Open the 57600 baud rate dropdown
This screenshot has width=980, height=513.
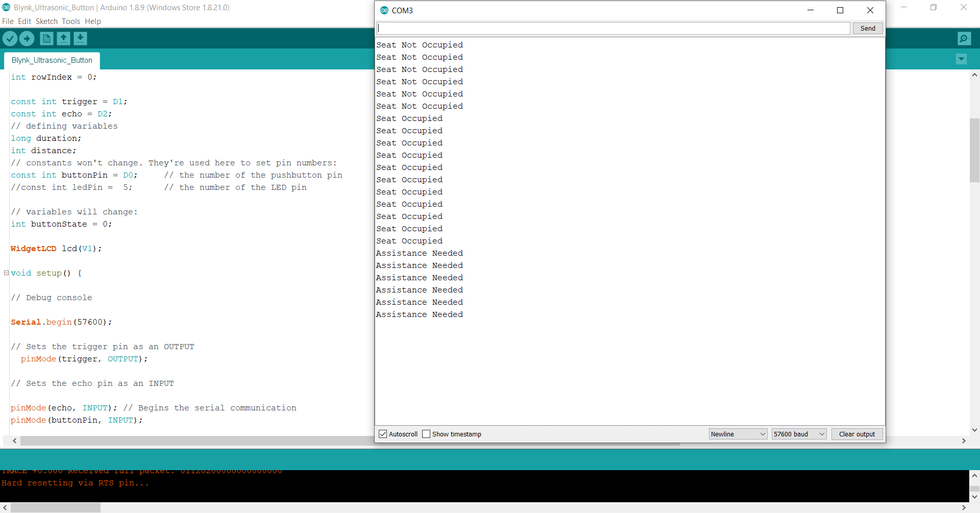point(799,434)
